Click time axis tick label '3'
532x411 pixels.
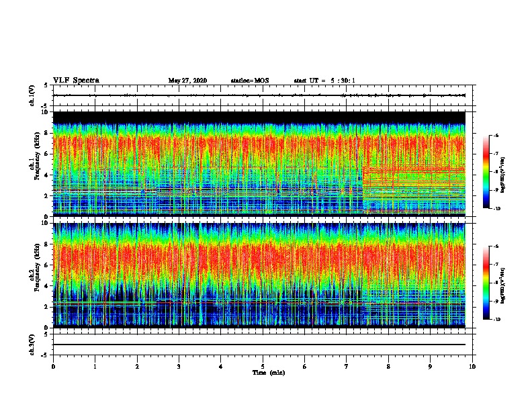coord(179,367)
